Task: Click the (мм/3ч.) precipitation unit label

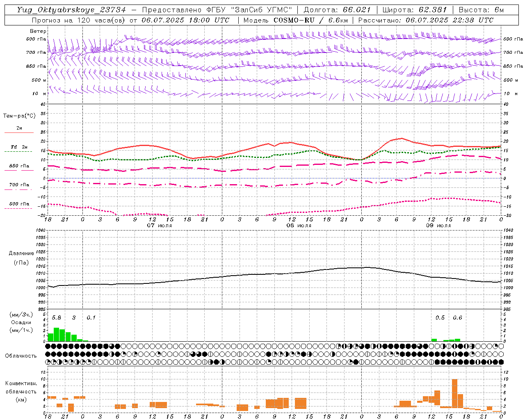Action: click(22, 315)
